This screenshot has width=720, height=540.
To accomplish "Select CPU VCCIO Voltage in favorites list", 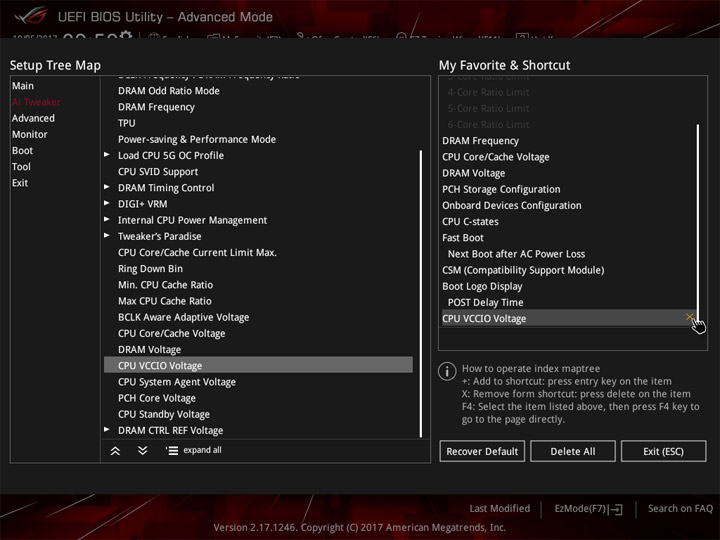I will pyautogui.click(x=568, y=318).
